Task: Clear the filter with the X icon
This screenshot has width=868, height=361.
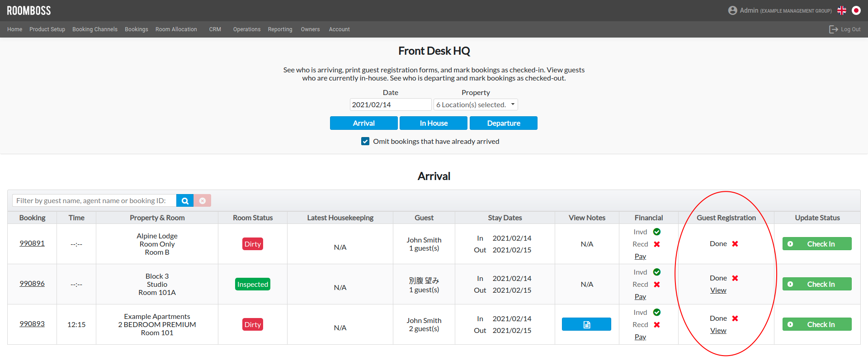Action: 203,201
